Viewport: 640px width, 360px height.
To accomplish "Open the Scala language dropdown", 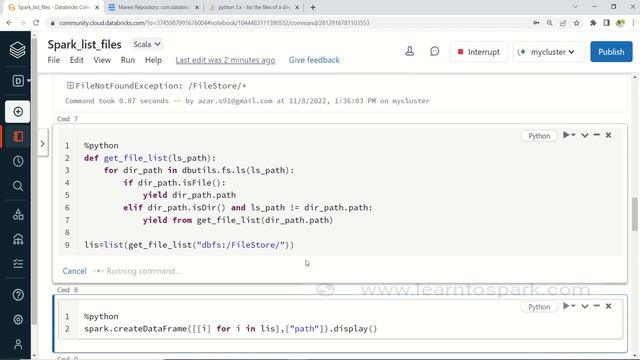I will 147,44.
